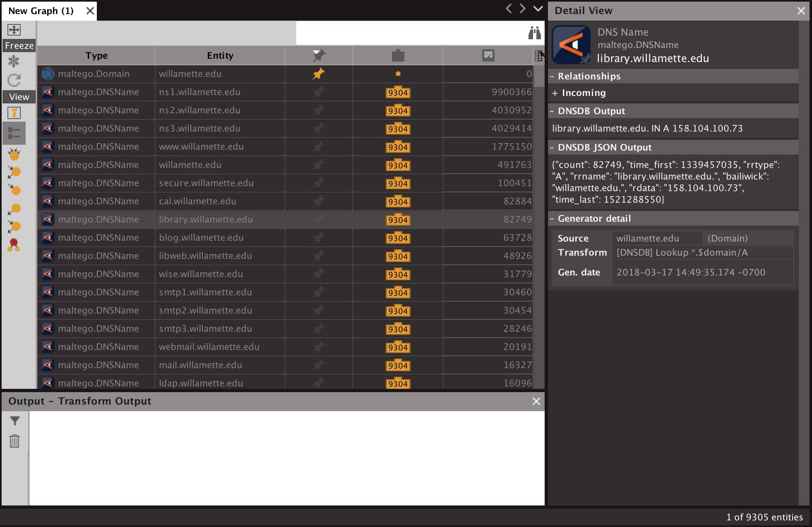This screenshot has height=527, width=812.
Task: Sort table by Type column header
Action: tap(96, 55)
